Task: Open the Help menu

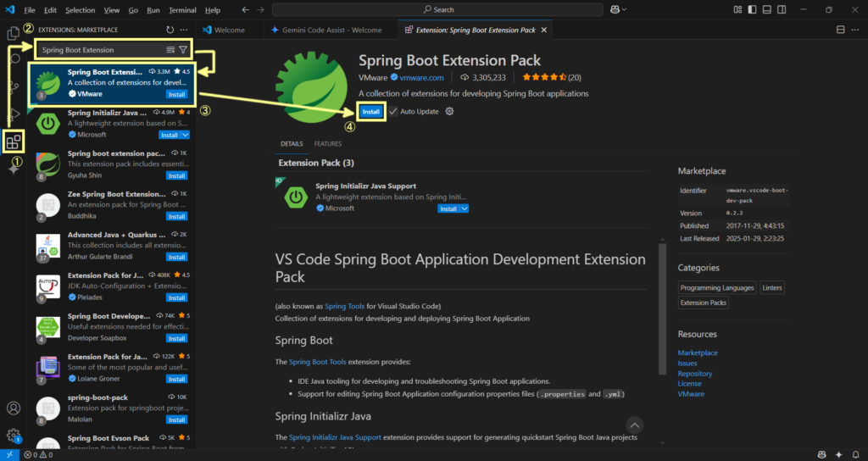Action: click(213, 10)
